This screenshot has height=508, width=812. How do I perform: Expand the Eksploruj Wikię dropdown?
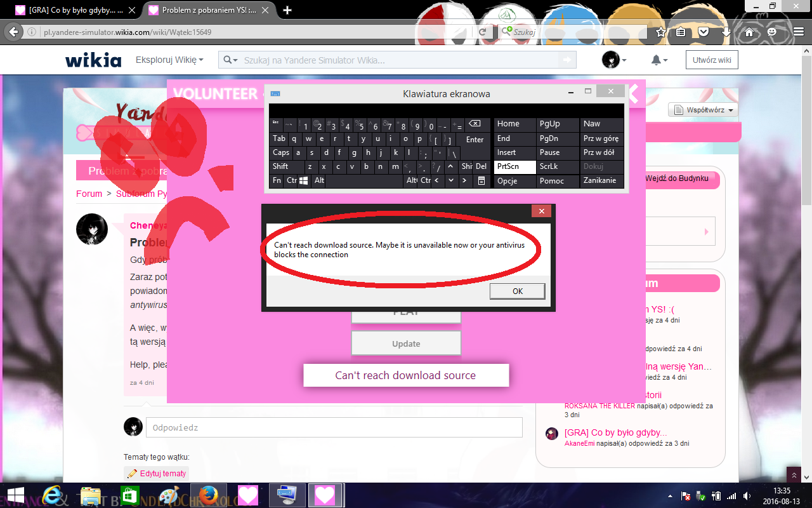[x=169, y=60]
